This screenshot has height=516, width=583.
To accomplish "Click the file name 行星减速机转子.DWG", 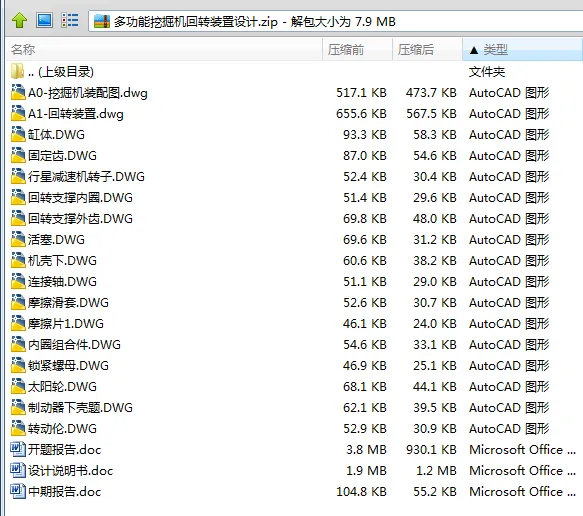I will pos(86,177).
